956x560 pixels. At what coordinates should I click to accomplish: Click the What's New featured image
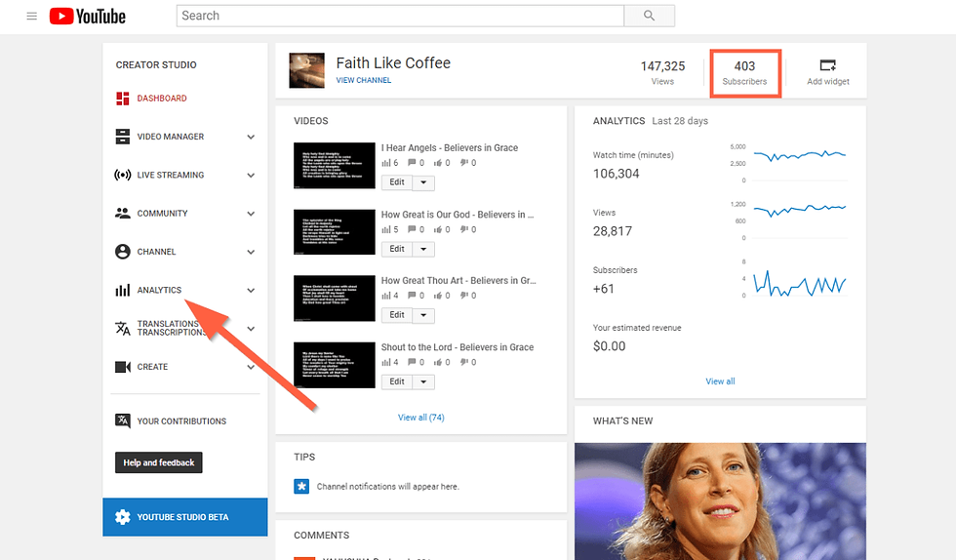(720, 501)
